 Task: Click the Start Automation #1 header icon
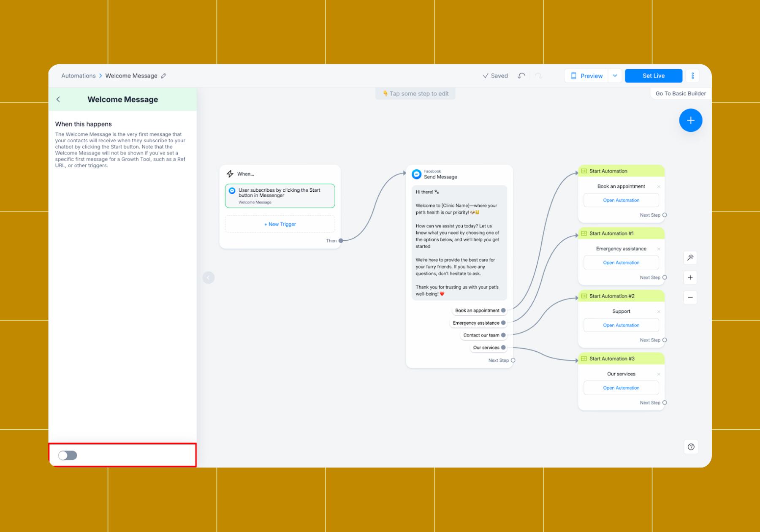coord(584,233)
